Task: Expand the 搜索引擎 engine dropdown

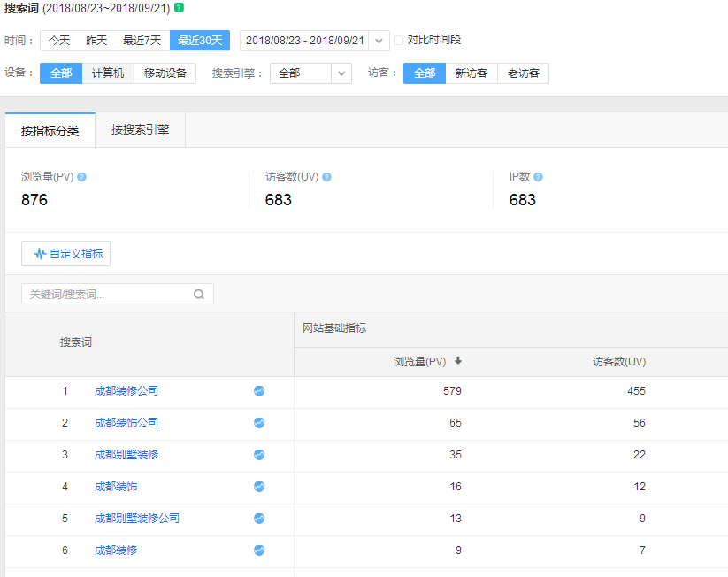Action: (x=341, y=73)
